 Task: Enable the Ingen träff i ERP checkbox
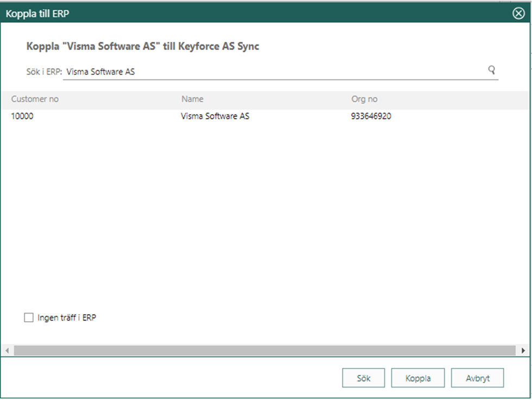tap(29, 317)
